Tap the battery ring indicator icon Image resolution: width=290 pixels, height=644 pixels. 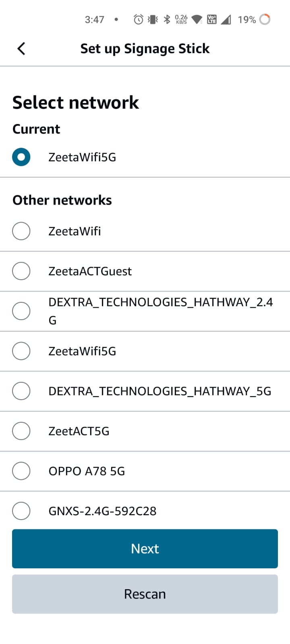pos(265,19)
